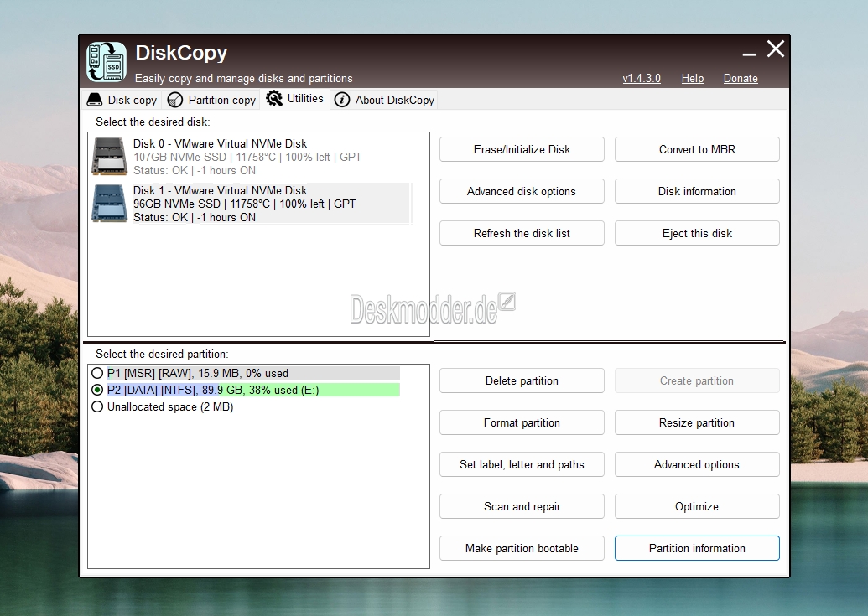Show Partition information
The image size is (868, 616).
tap(697, 549)
